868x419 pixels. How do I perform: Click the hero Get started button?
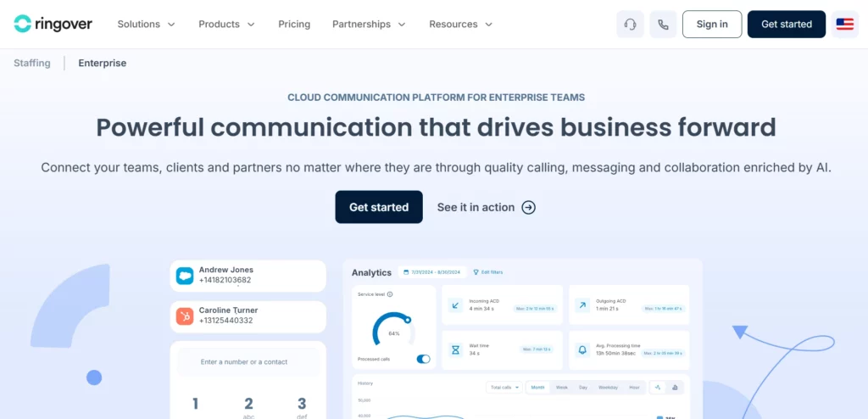click(379, 207)
